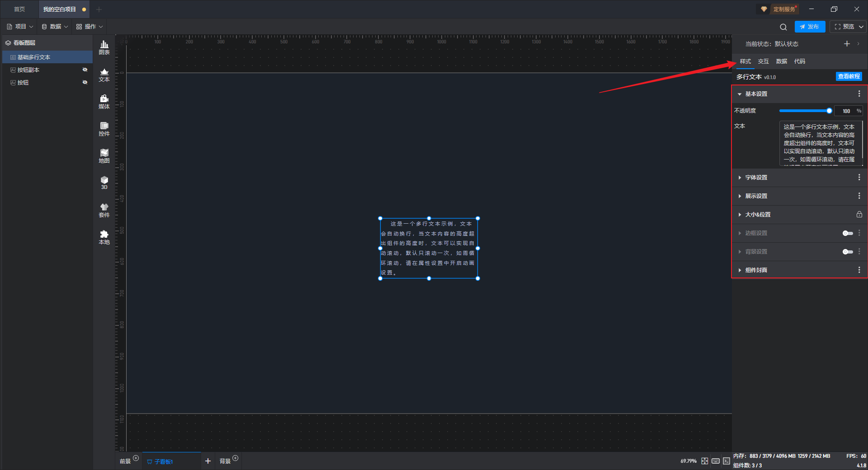Screen dimensions: 868x470
Task: Expand the 边框设置 section
Action: pyautogui.click(x=740, y=233)
